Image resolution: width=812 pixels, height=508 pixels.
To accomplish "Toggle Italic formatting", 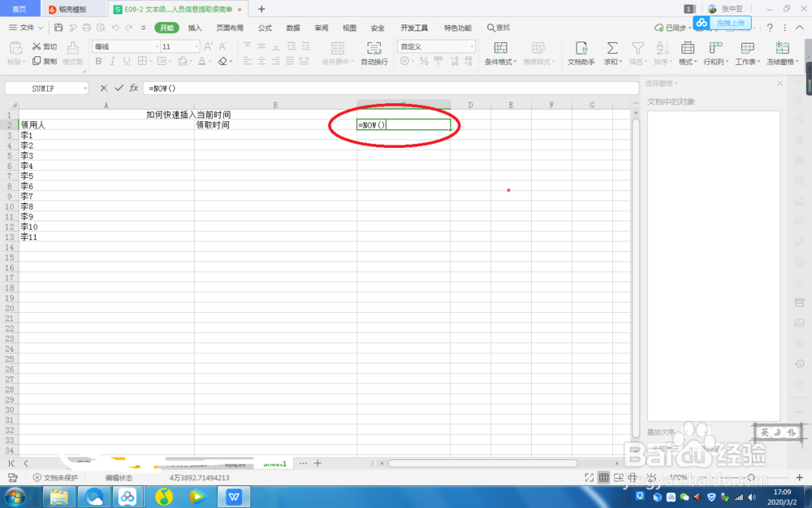I will coord(112,61).
